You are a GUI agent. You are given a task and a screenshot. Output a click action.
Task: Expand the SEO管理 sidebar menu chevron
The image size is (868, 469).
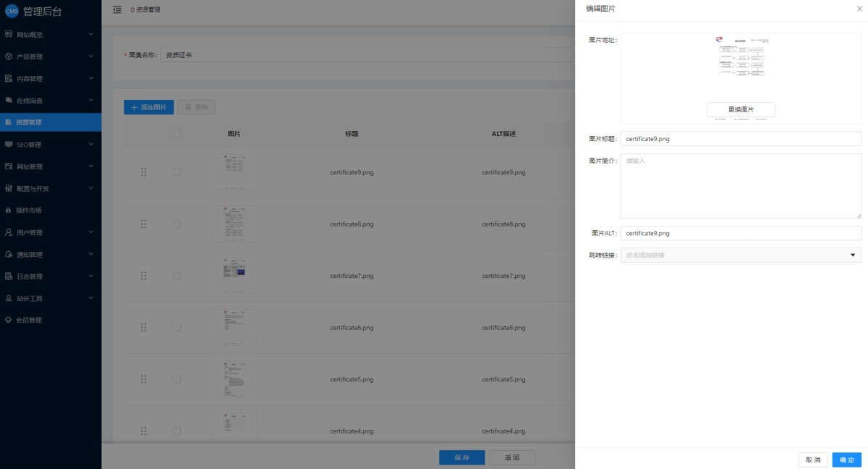tap(91, 145)
